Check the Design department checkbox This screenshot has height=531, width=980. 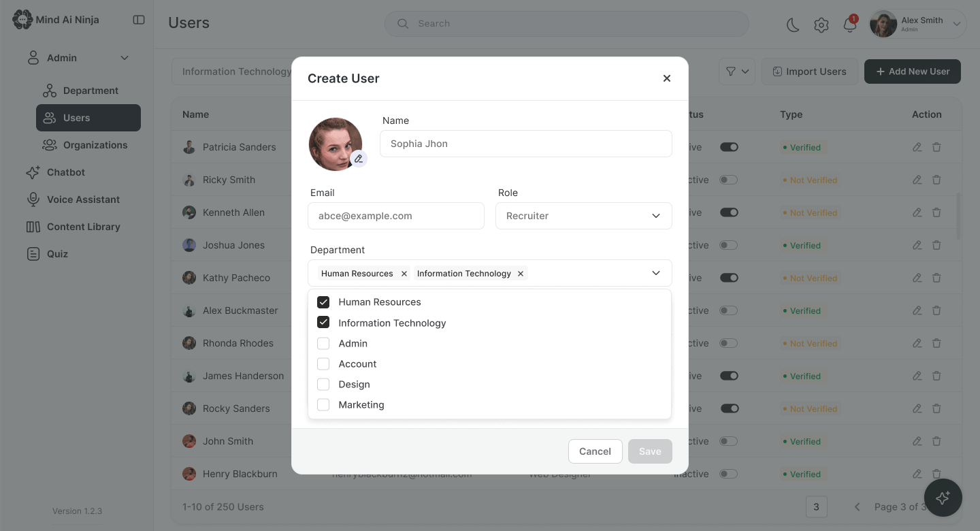[323, 385]
